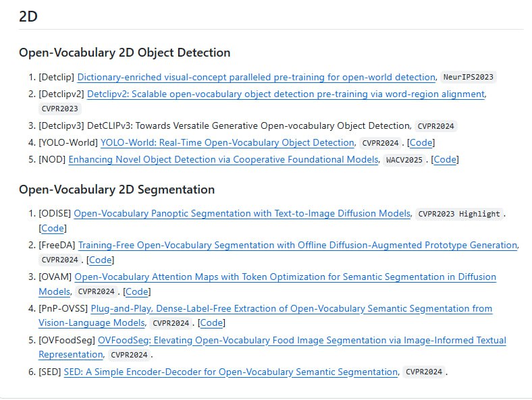
Task: Click the Open-Vocabulary 2D Segmentation heading
Action: tap(117, 190)
